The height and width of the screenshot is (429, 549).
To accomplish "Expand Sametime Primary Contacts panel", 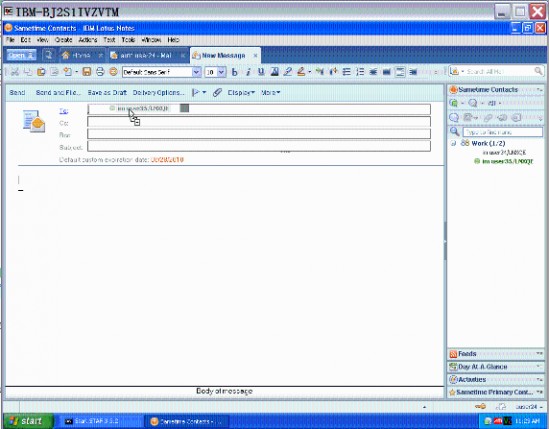I will (496, 392).
